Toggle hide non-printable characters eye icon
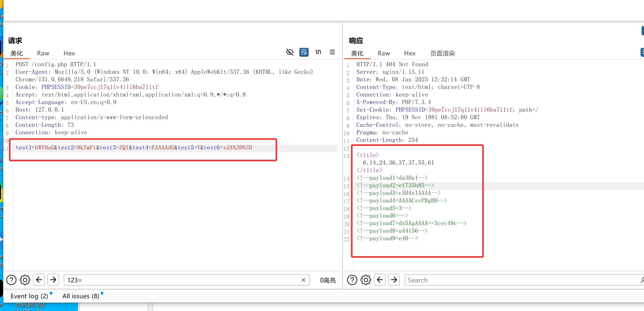644x311 pixels. (290, 52)
